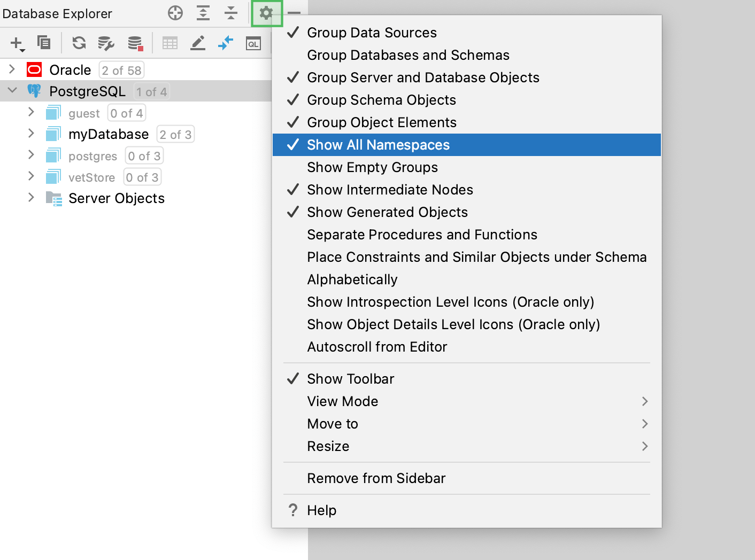Enable Group Databases and Schemas

pyautogui.click(x=467, y=55)
